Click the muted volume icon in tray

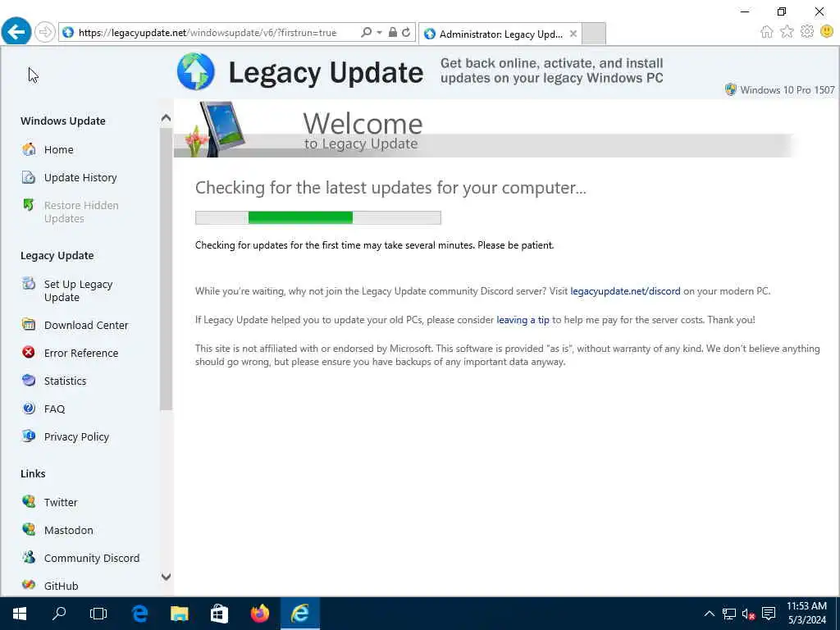point(749,614)
